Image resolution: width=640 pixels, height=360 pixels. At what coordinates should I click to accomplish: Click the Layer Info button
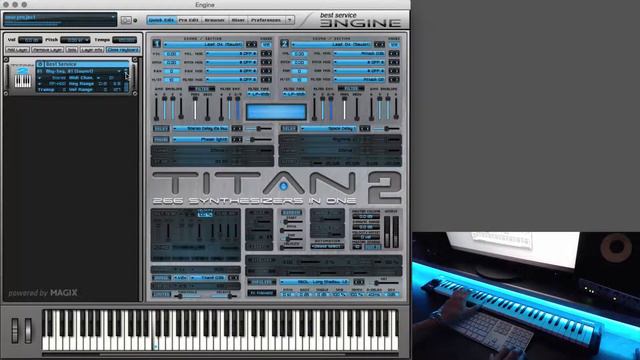92,49
